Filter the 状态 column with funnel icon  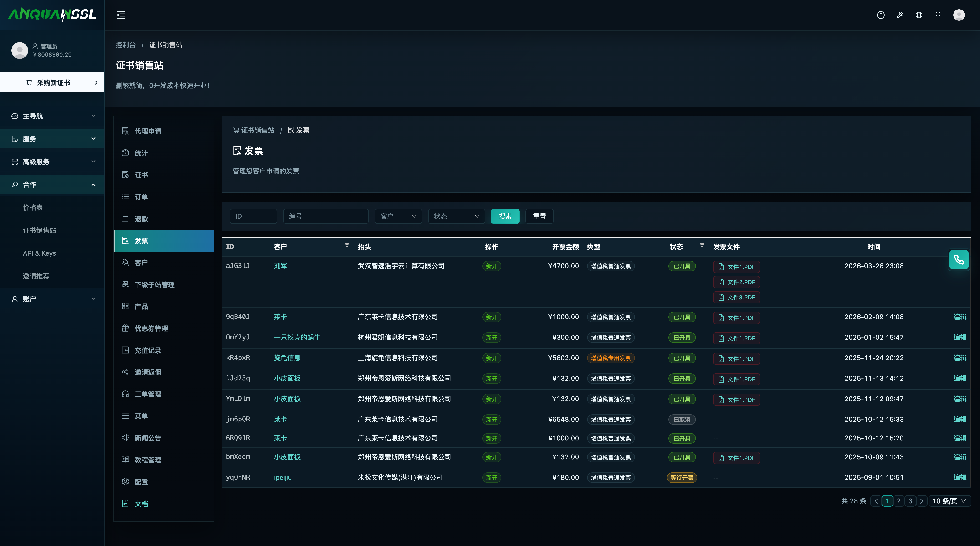tap(702, 245)
